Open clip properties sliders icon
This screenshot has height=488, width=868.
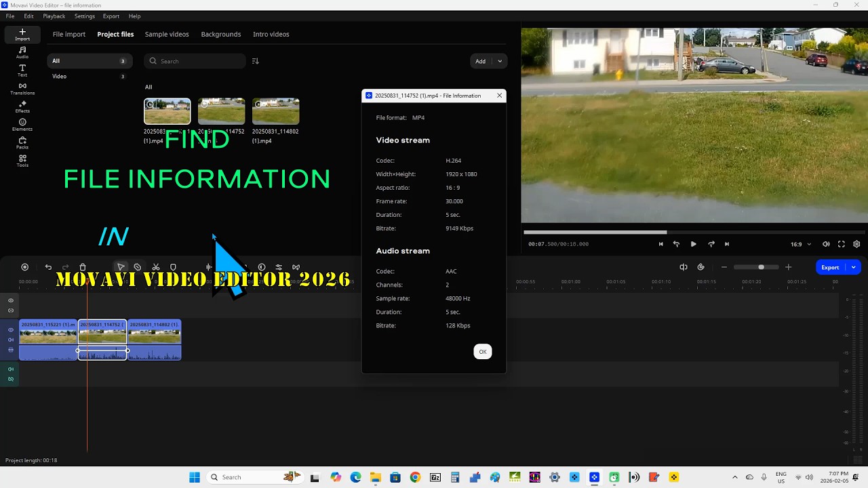[x=279, y=267]
